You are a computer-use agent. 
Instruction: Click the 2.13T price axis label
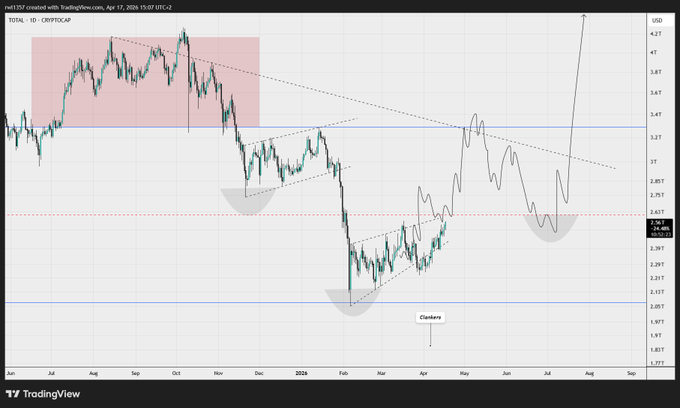[657, 292]
